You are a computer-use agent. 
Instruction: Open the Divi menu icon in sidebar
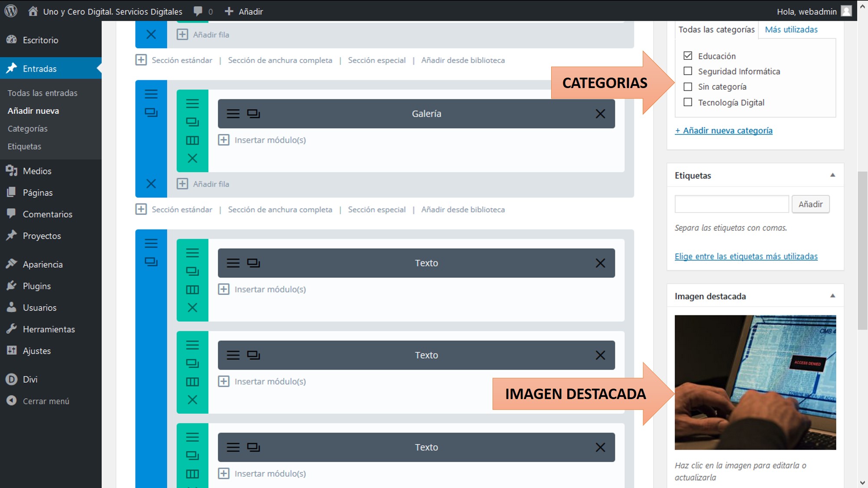point(11,379)
